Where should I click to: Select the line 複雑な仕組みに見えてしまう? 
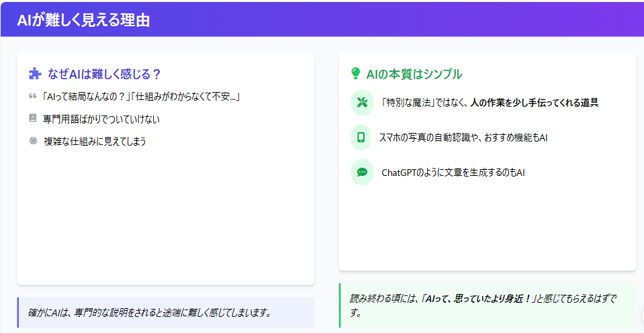coord(94,141)
